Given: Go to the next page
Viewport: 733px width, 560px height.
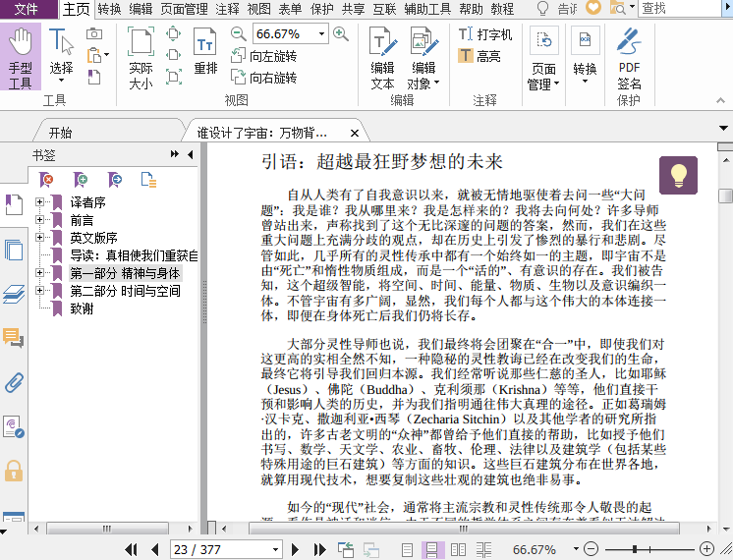Looking at the screenshot, I should pyautogui.click(x=295, y=550).
